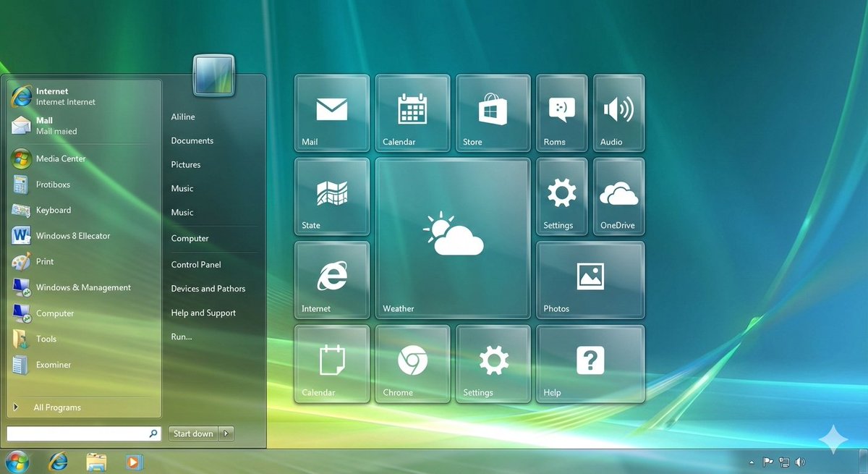
Task: Open bottom-row Calendar notepad tile
Action: tap(332, 364)
